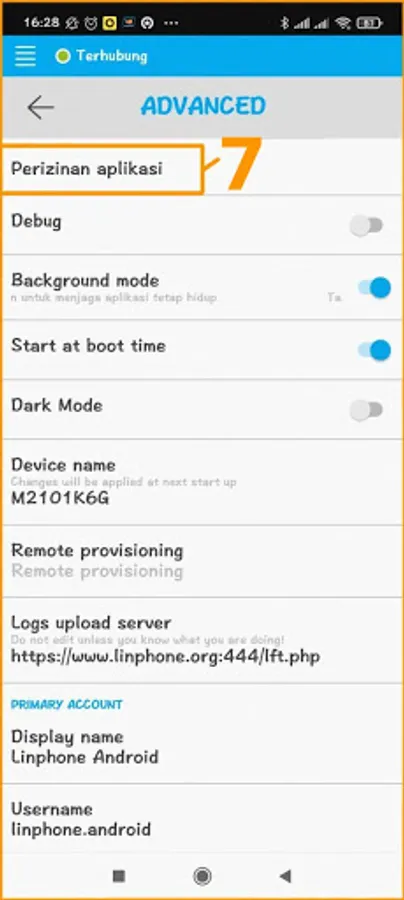Tap the Android circular home button
Viewport: 404px width, 900px height.
coord(202,876)
